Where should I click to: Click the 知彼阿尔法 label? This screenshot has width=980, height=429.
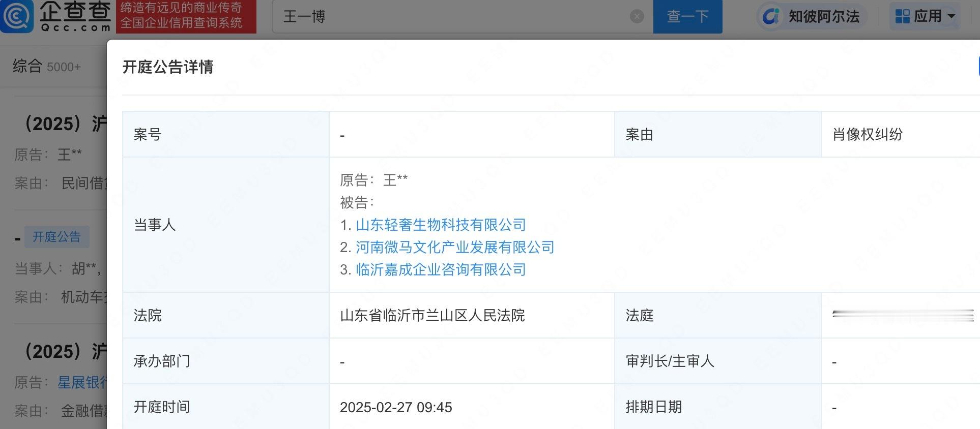824,16
